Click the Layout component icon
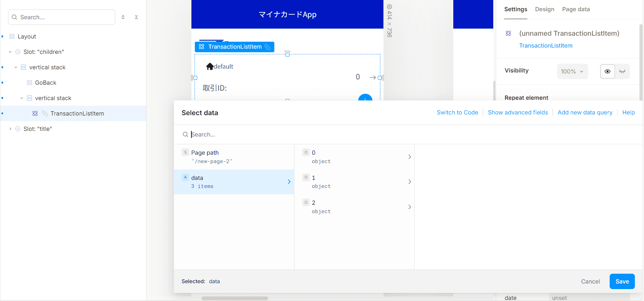Viewport: 644px width, 301px height. pyautogui.click(x=12, y=36)
